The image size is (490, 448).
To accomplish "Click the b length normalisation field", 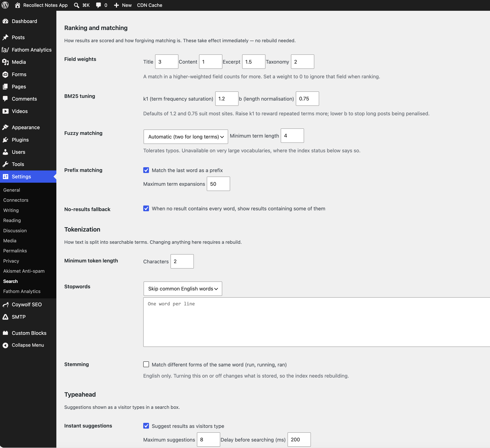I will tap(307, 99).
